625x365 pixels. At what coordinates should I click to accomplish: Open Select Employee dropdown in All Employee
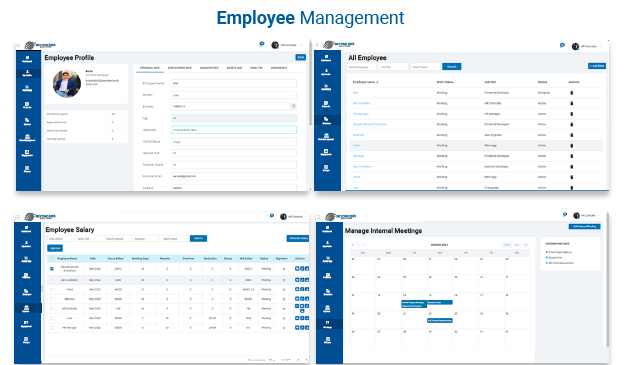[361, 67]
